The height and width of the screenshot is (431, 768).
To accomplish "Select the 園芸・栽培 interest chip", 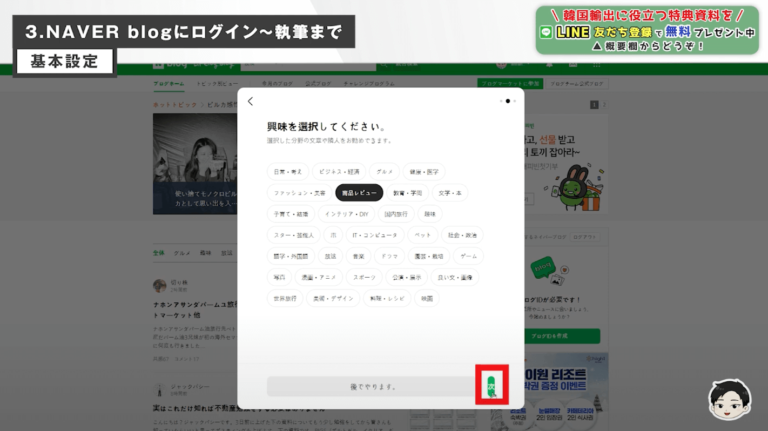I will coord(429,256).
